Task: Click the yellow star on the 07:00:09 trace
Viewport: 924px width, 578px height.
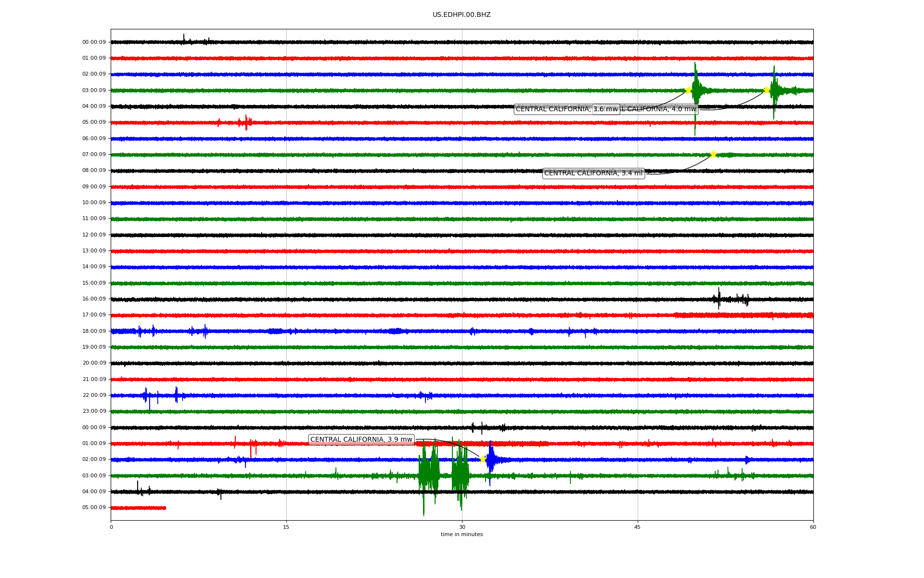Action: click(713, 154)
